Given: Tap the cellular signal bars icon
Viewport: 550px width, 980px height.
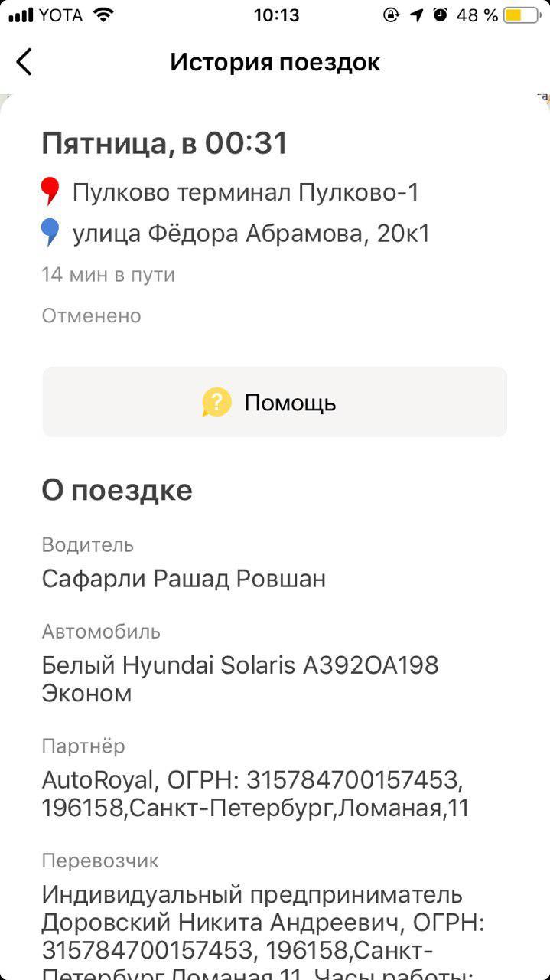Looking at the screenshot, I should click(21, 15).
